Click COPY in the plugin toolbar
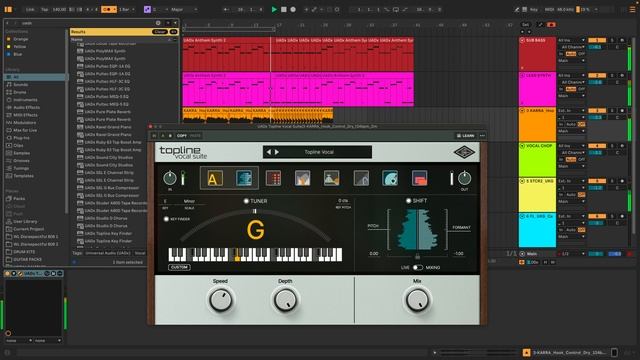This screenshot has height=360, width=640. [x=182, y=136]
